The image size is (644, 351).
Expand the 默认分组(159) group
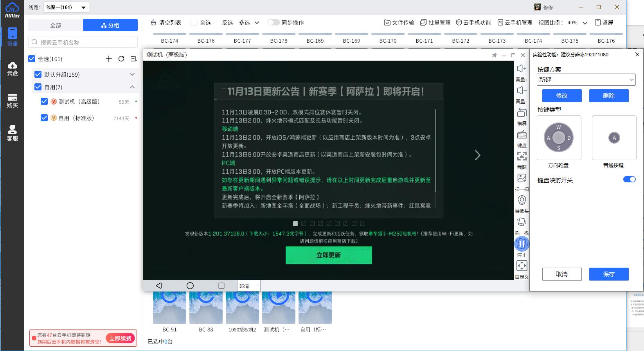point(132,74)
